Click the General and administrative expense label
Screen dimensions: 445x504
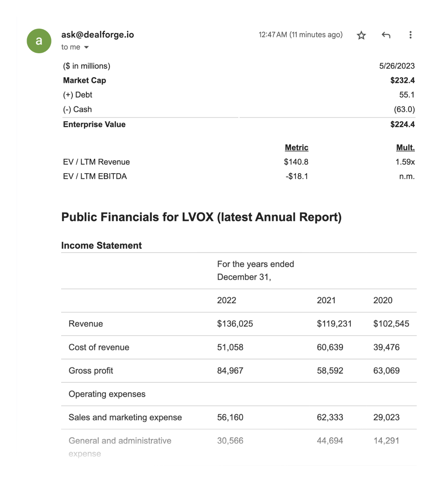click(x=120, y=447)
